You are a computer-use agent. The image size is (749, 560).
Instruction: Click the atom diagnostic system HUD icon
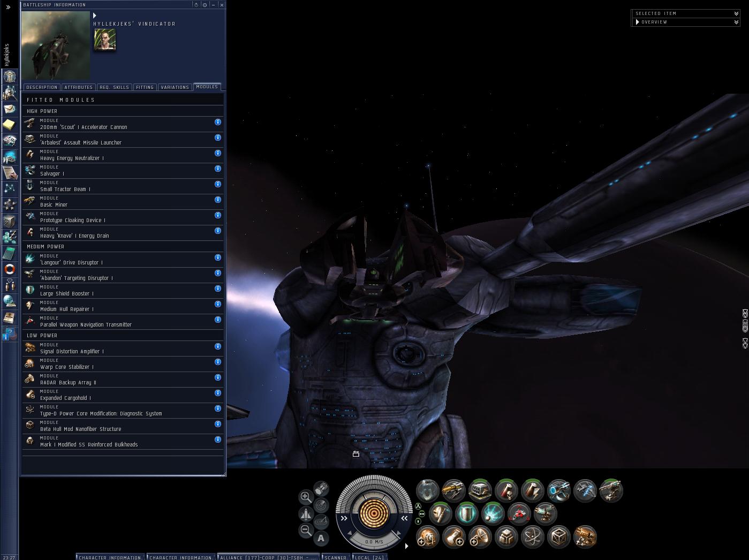click(x=533, y=536)
